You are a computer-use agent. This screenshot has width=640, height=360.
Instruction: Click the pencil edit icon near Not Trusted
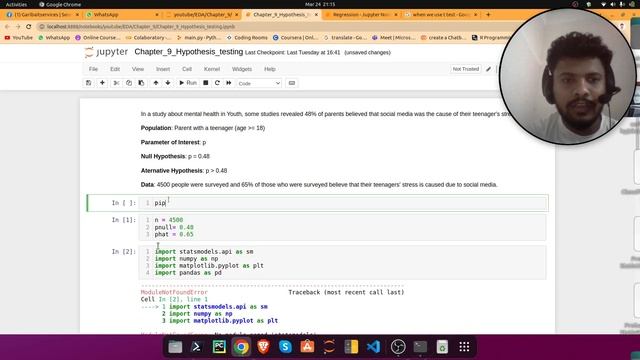[488, 69]
